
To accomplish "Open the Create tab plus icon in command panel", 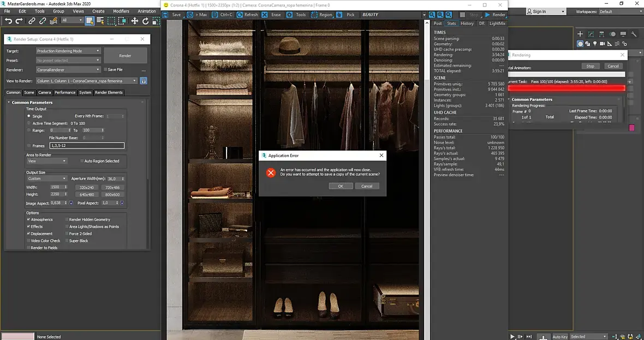I will point(581,34).
